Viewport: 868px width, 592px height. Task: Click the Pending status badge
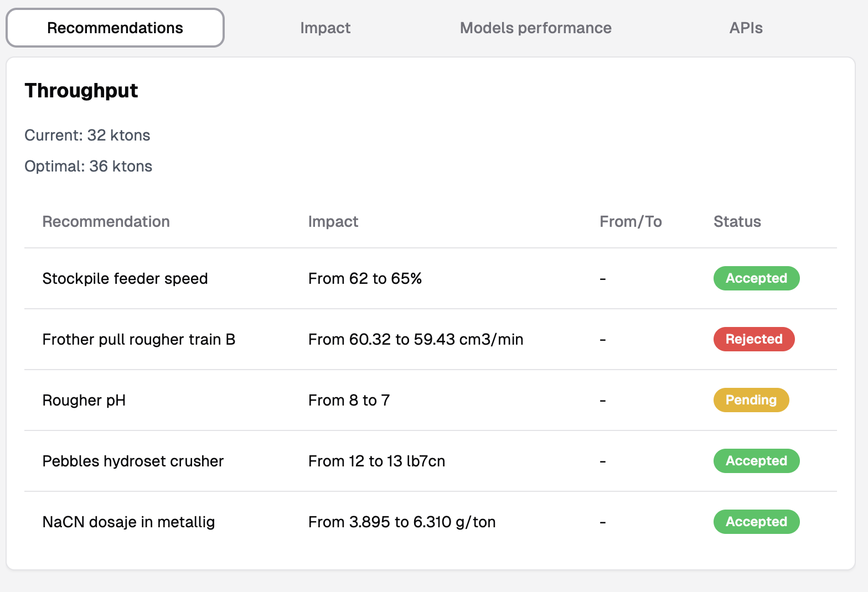[751, 400]
